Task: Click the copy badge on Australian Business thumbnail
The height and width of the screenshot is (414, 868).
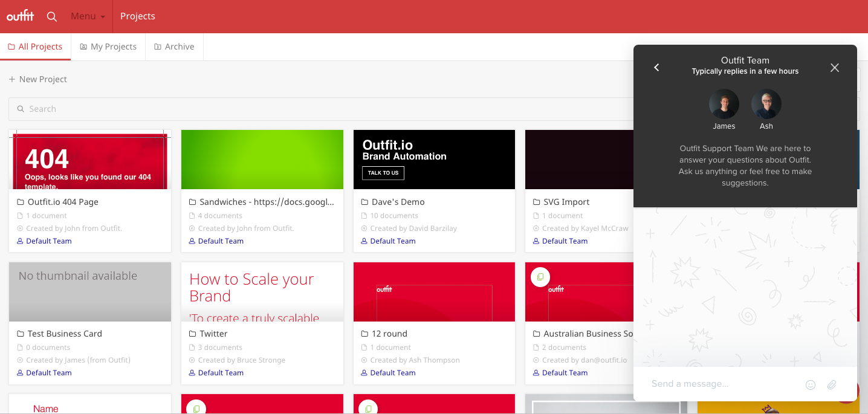Action: point(540,277)
